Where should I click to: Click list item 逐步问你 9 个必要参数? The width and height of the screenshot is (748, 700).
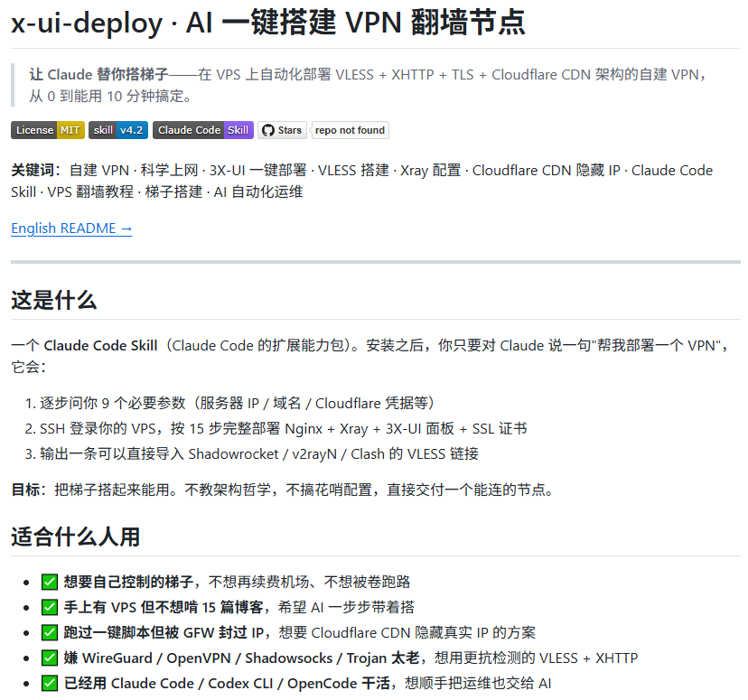[238, 404]
